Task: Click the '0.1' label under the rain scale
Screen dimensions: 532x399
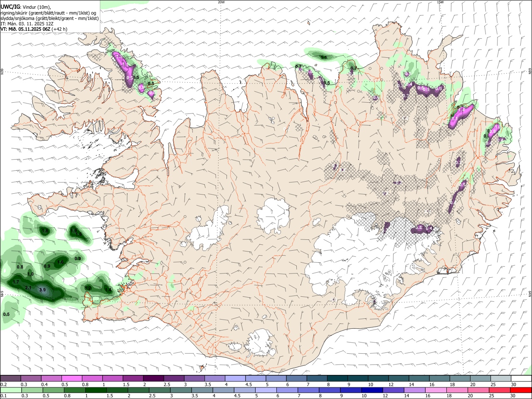Action: pyautogui.click(x=3, y=396)
